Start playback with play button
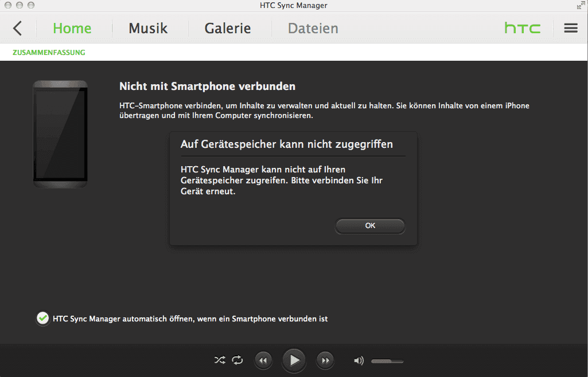 pos(294,360)
